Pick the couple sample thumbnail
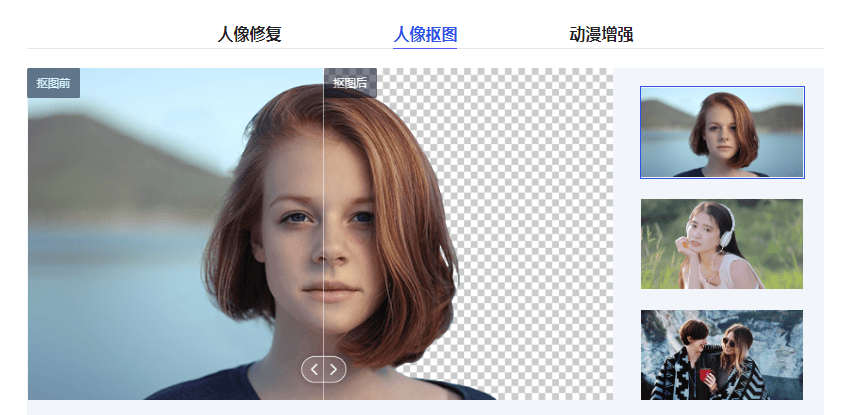Image resolution: width=859 pixels, height=415 pixels. 722,355
